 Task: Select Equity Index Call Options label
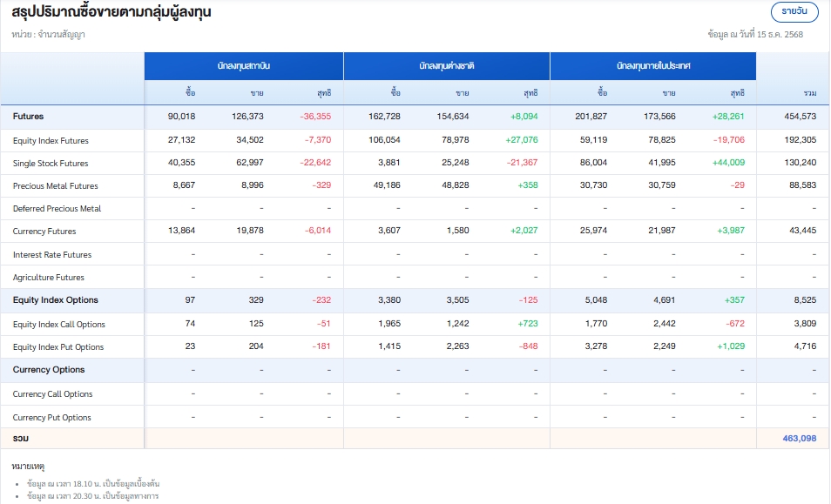[58, 325]
